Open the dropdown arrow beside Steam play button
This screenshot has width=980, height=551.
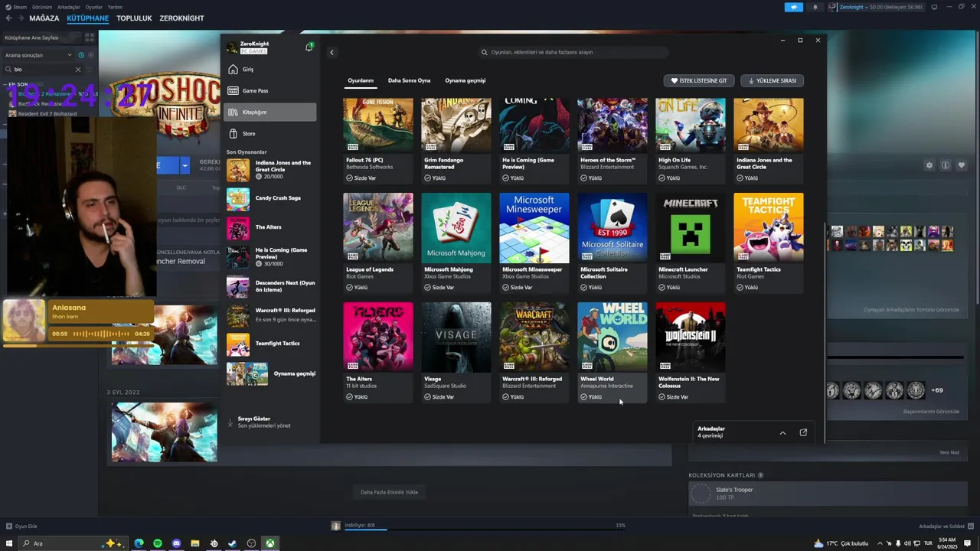coord(185,165)
